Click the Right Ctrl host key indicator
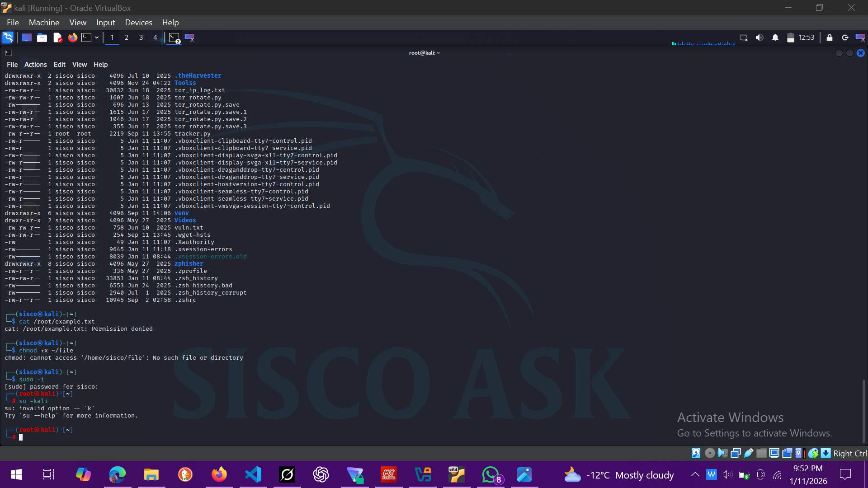The image size is (868, 488). 850,453
